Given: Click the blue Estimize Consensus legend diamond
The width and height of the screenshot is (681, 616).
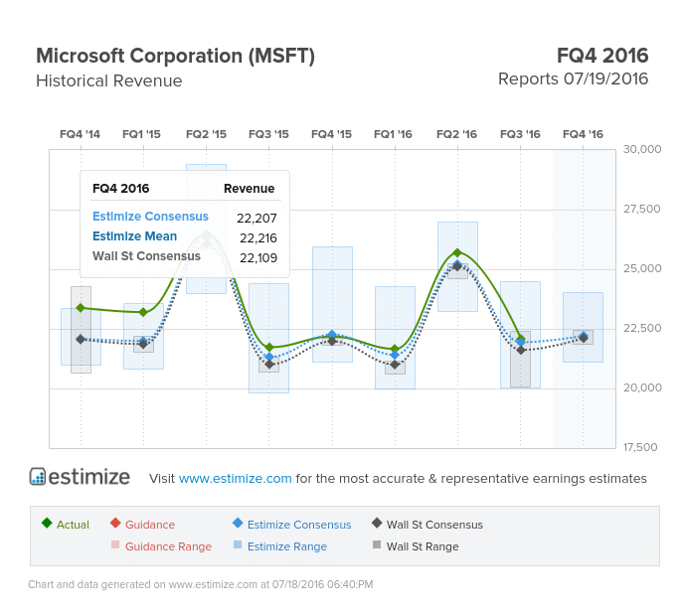Looking at the screenshot, I should pyautogui.click(x=238, y=523).
